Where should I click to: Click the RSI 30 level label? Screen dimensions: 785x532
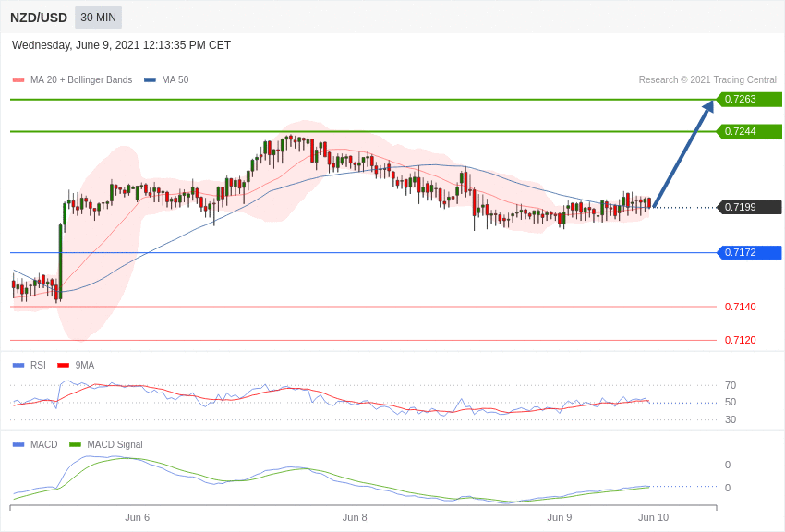[x=731, y=419]
